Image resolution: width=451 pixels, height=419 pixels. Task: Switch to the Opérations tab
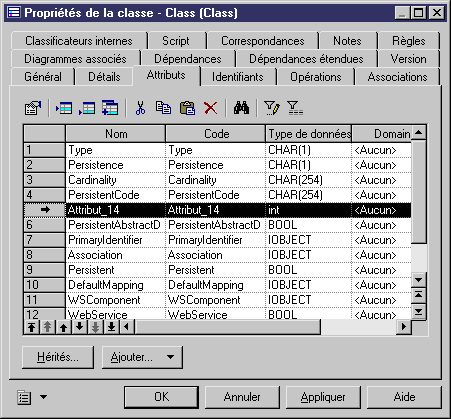click(x=316, y=77)
